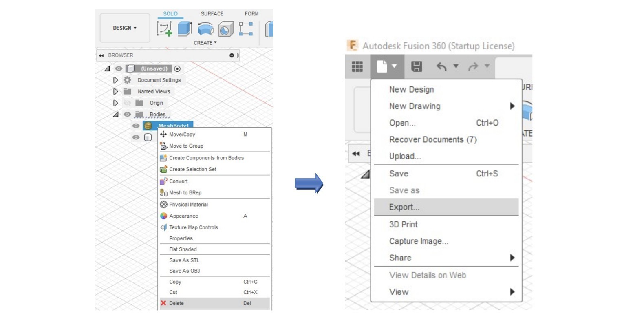This screenshot has width=644, height=322.
Task: Select the Extrude tool icon
Action: click(x=185, y=29)
